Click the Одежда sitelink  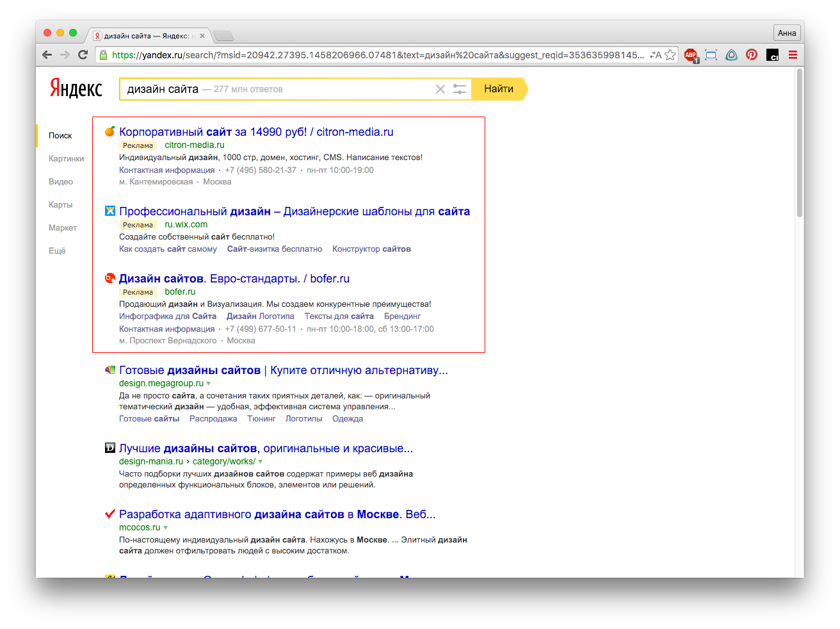pos(348,419)
